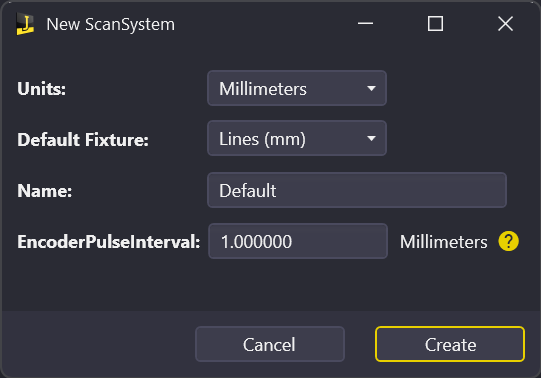Maximize the New ScanSystem window
This screenshot has width=541, height=378.
[x=435, y=24]
